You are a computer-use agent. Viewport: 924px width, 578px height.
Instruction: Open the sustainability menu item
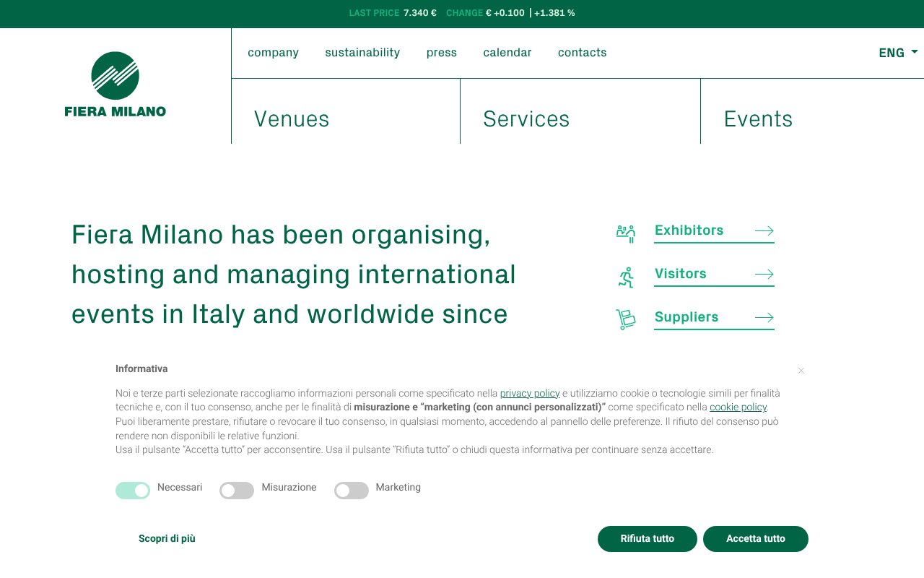[x=362, y=53]
